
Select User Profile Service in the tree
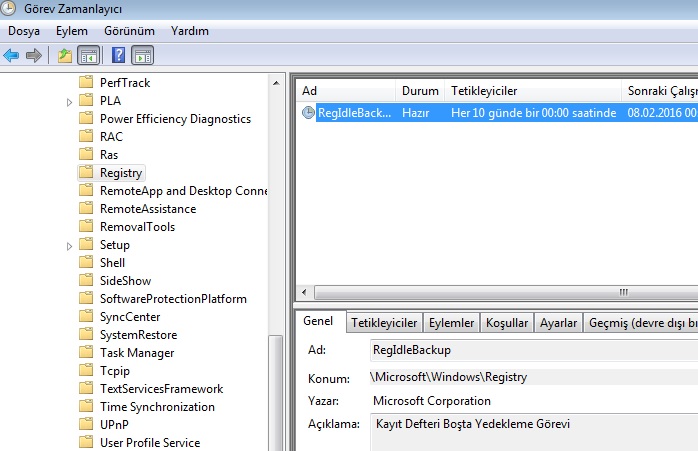point(150,443)
